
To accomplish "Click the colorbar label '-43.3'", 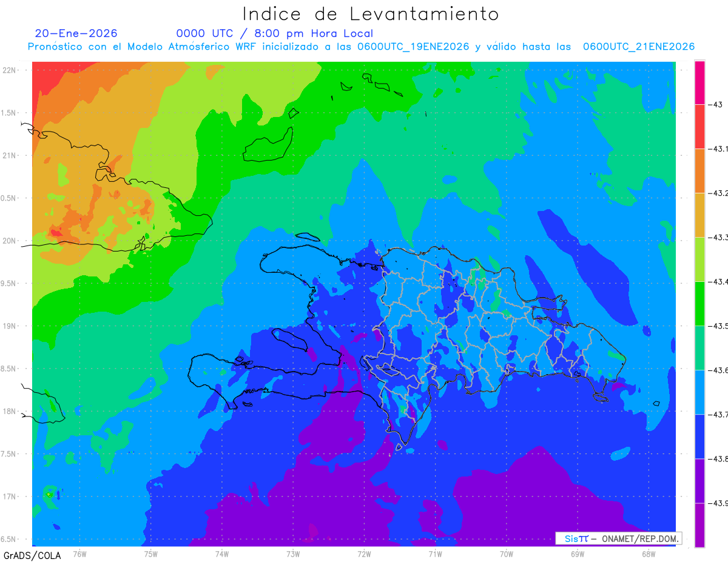I will (718, 238).
